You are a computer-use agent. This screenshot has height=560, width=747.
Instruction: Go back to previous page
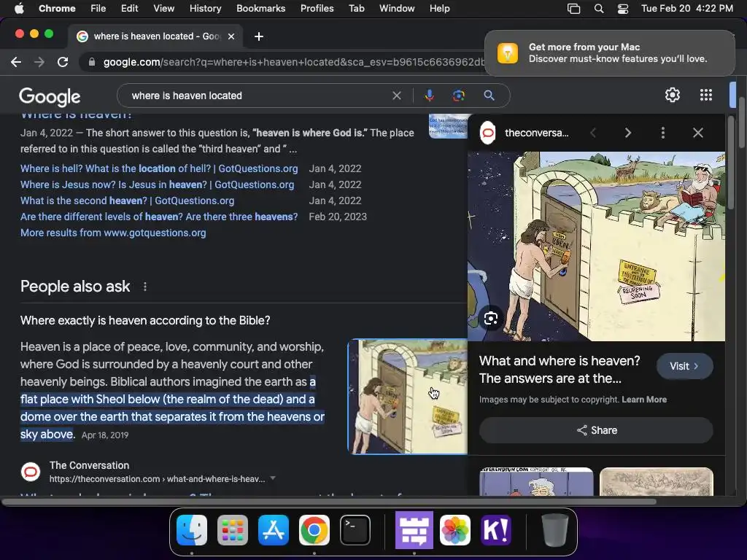tap(16, 63)
